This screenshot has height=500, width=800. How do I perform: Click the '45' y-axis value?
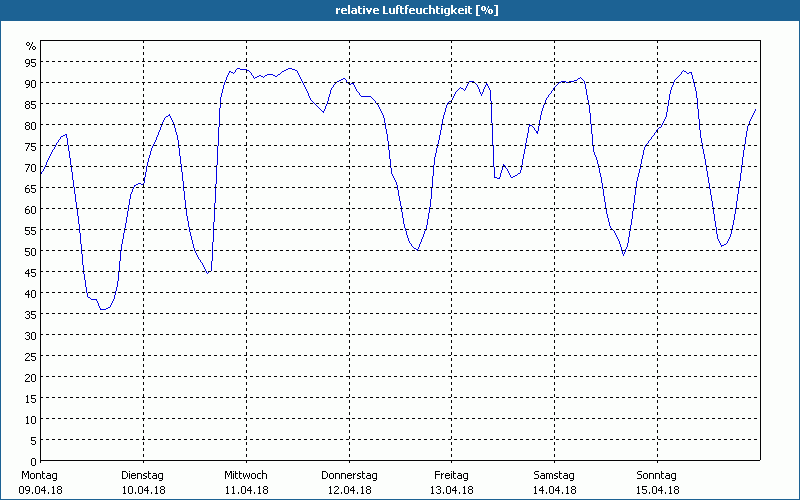click(x=31, y=272)
